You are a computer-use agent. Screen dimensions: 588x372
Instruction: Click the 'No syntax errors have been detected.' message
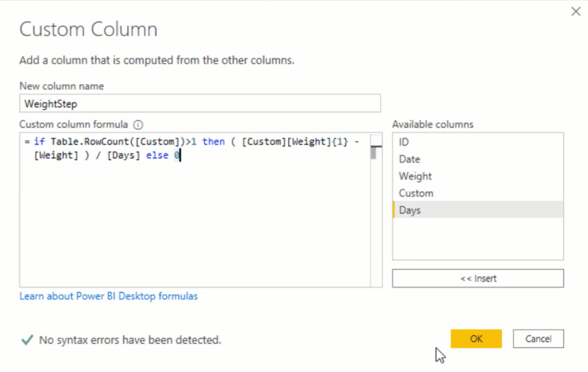tap(130, 340)
